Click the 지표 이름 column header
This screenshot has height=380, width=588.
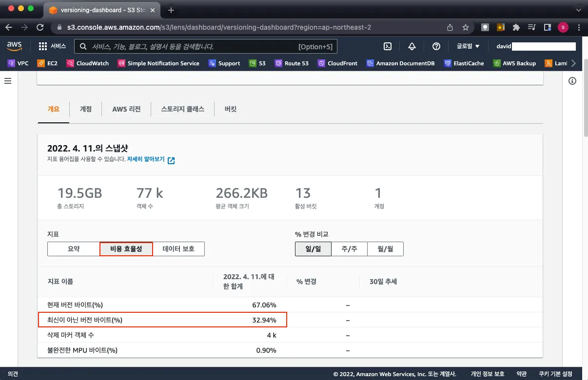(x=60, y=282)
